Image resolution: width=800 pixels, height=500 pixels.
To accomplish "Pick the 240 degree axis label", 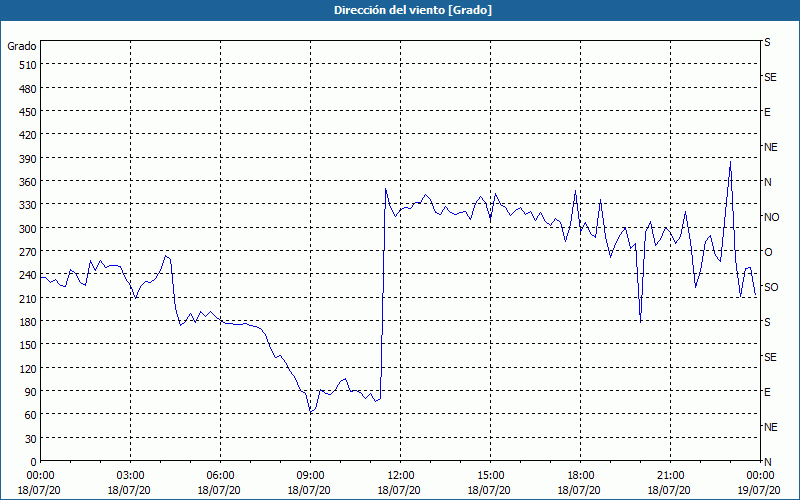I will 28,276.
